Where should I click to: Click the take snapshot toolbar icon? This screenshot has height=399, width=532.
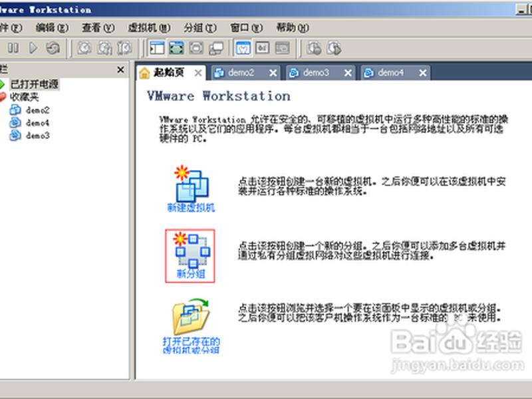84,48
